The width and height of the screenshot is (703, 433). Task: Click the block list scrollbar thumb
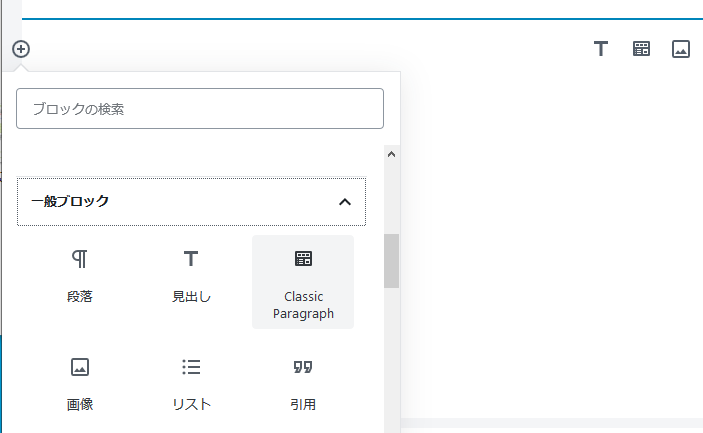click(391, 260)
